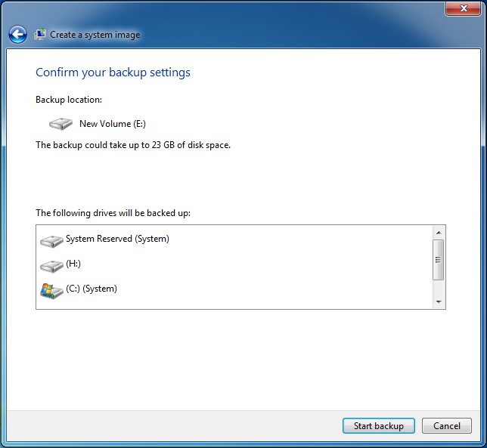The width and height of the screenshot is (487, 448).
Task: Click the drive list scroll up arrow
Action: 439,233
